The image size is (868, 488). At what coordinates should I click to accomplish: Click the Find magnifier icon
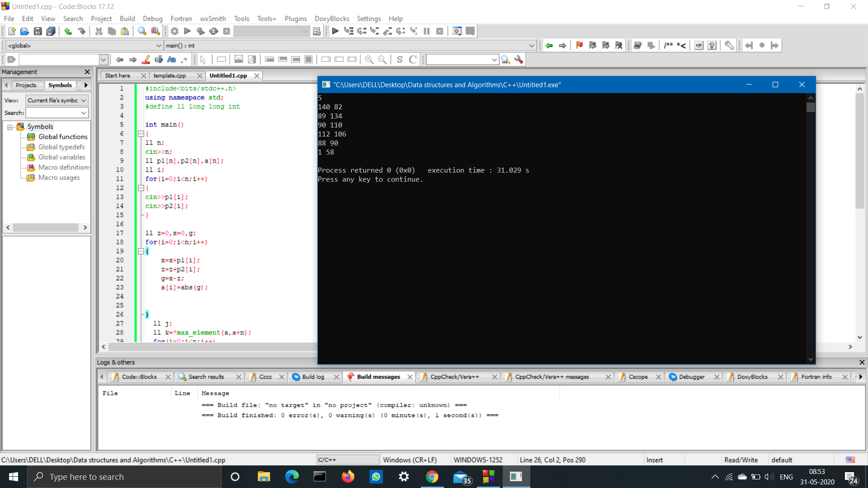pyautogui.click(x=142, y=31)
